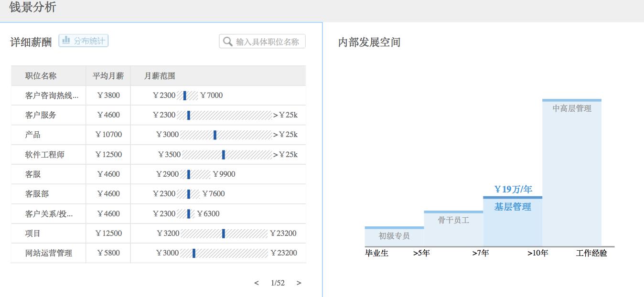This screenshot has height=297, width=644.
Task: Go to next page arrow
Action: coord(299,283)
